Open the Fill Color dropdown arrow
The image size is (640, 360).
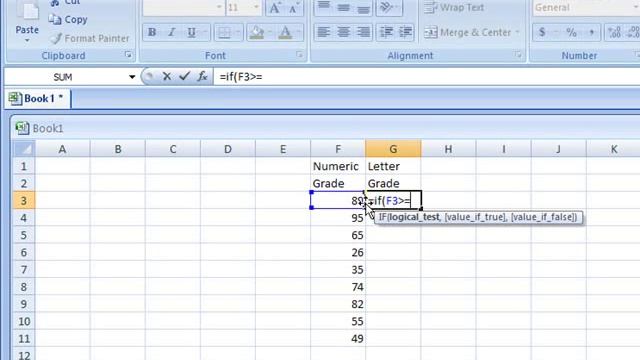tap(270, 32)
